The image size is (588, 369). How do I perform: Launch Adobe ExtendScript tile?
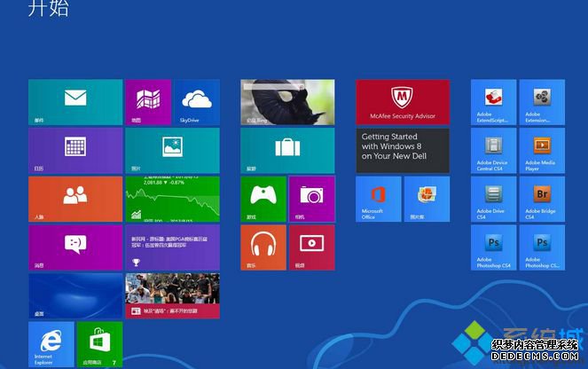493,102
